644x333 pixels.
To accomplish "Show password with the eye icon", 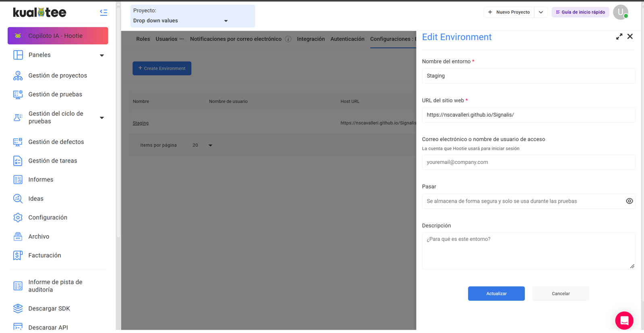I will (630, 201).
